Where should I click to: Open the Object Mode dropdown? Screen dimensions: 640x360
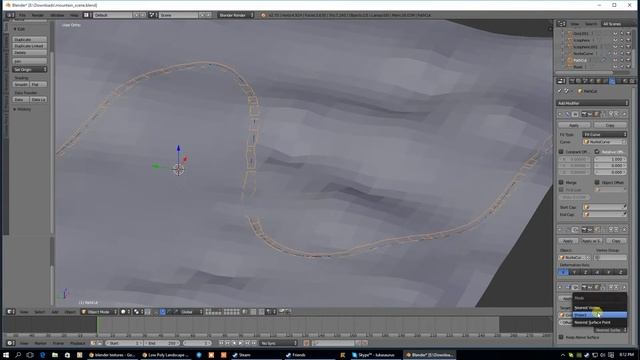99,312
